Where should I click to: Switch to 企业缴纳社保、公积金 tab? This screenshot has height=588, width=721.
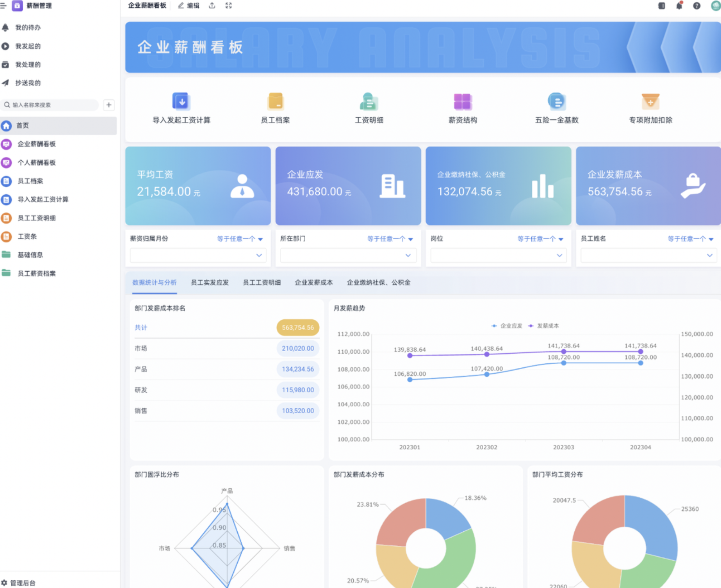(x=379, y=283)
